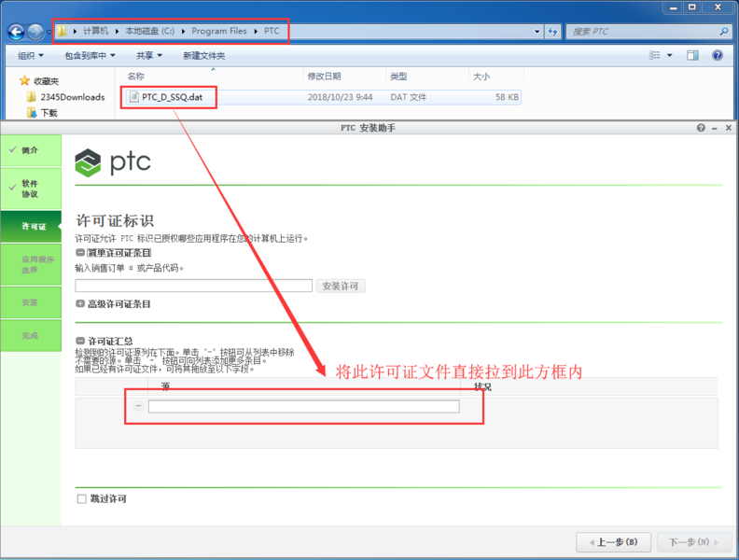Click the sales order or product code field

[194, 286]
